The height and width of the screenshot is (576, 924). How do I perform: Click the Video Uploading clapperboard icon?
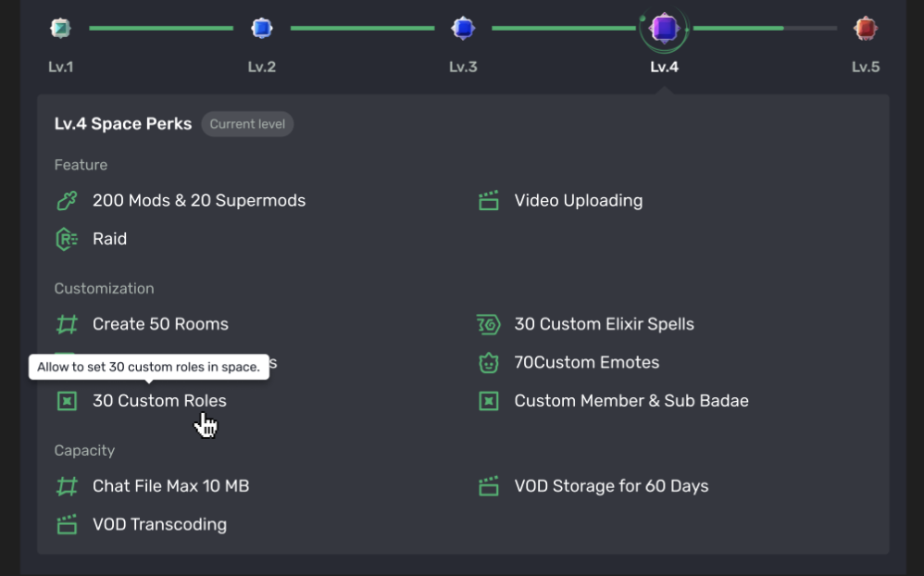[489, 200]
